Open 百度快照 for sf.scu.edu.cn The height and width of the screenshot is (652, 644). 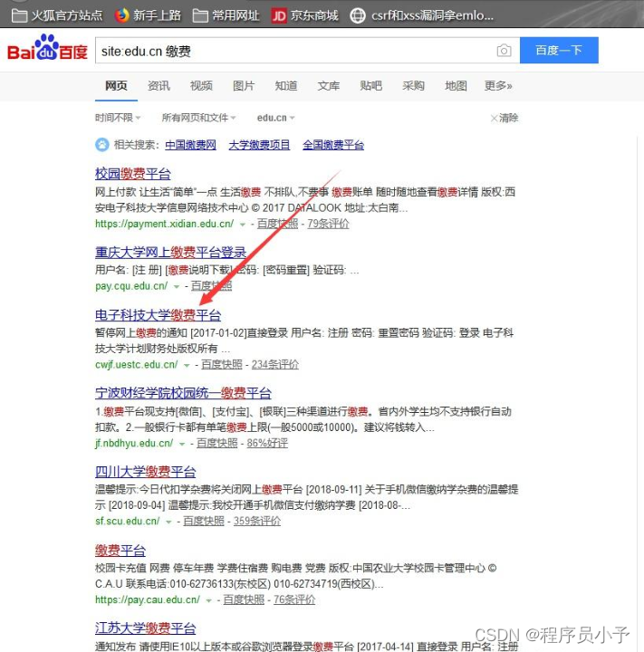tap(204, 521)
